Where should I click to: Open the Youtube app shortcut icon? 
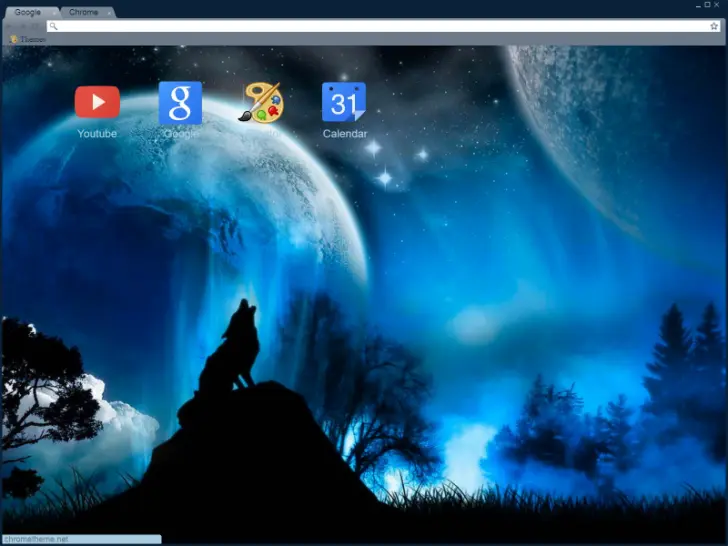coord(97,102)
